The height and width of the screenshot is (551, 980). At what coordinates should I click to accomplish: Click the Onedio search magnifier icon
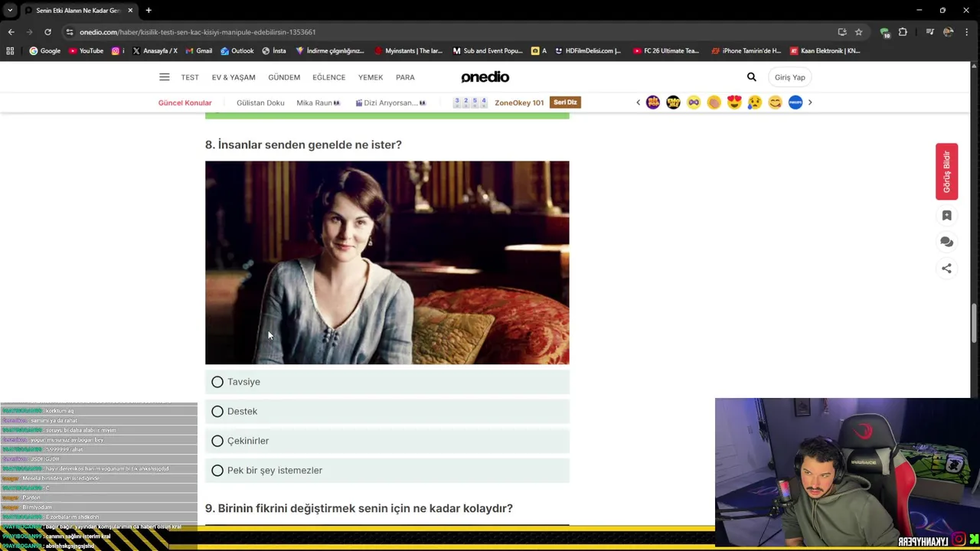pyautogui.click(x=752, y=77)
